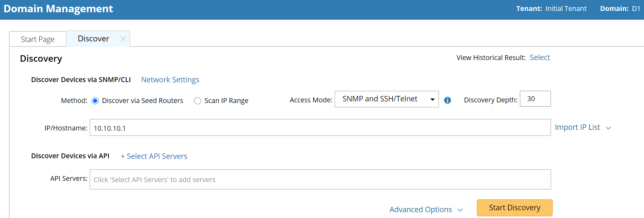The width and height of the screenshot is (644, 218).
Task: Open the Network Settings link
Action: [170, 80]
